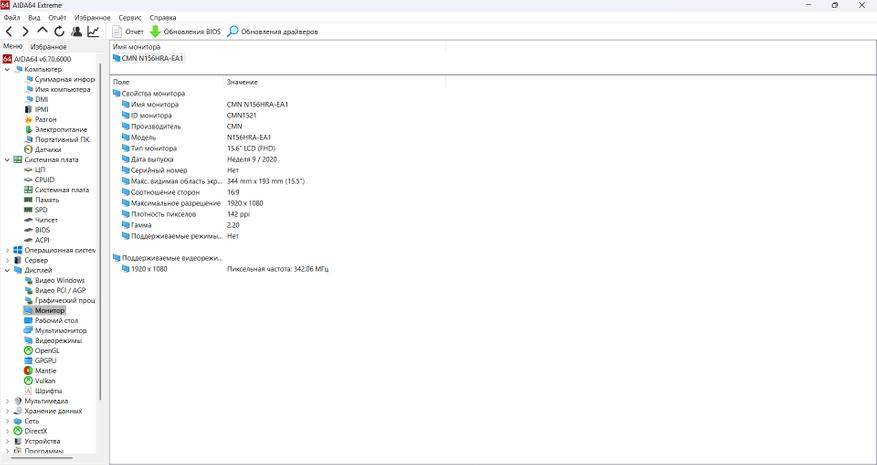877x465 pixels.
Task: Click Обновления драйверов button
Action: [x=273, y=32]
